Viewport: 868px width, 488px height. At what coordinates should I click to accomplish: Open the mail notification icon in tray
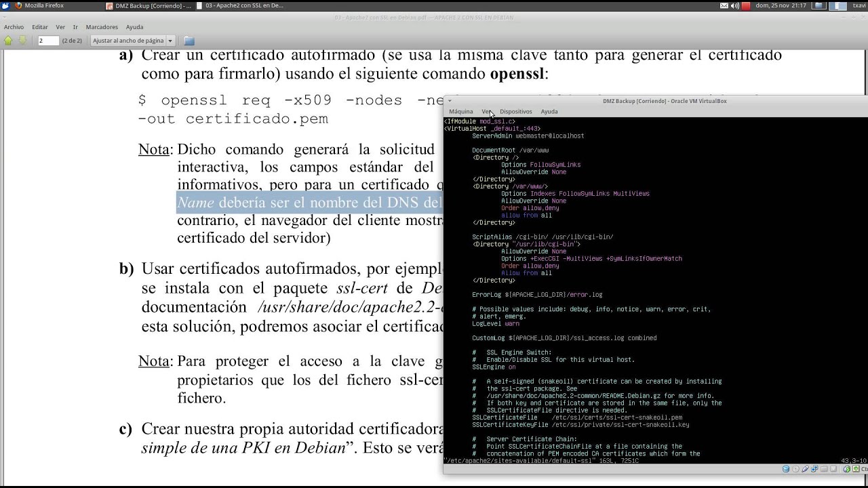(x=724, y=5)
